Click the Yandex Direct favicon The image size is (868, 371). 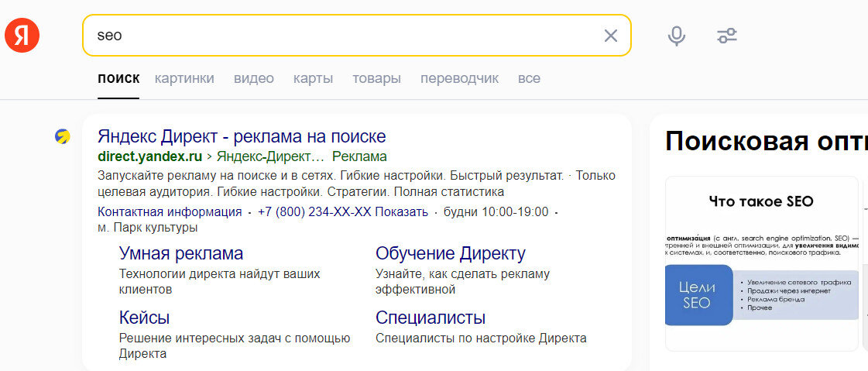63,136
